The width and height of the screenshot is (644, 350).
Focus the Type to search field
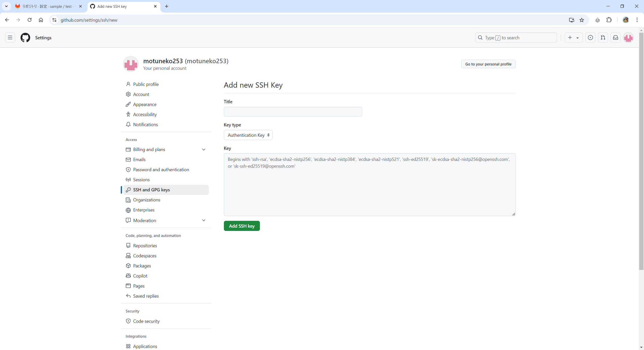point(516,37)
